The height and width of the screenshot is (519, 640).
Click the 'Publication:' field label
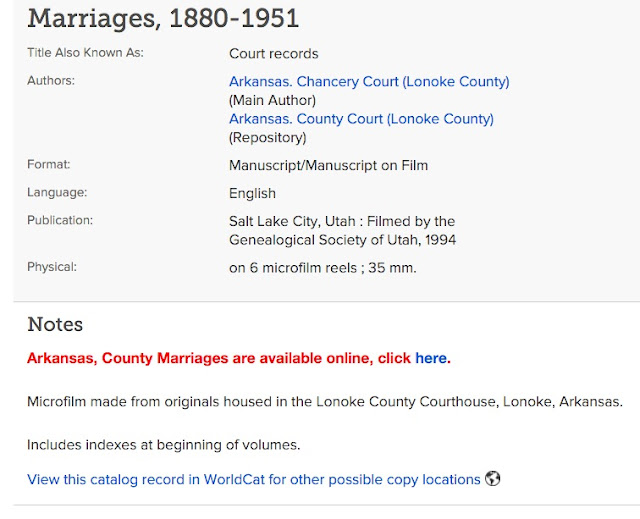click(60, 220)
